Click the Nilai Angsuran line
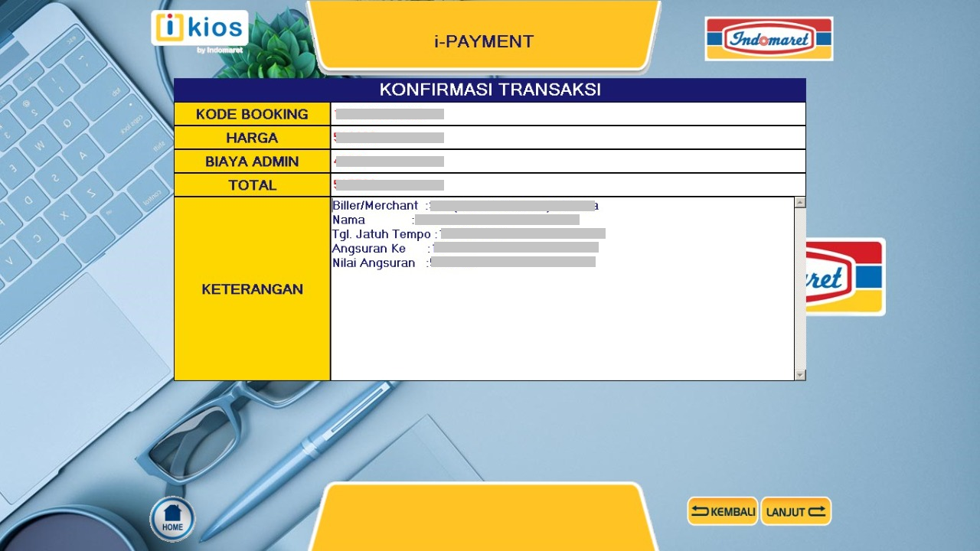The width and height of the screenshot is (980, 551). click(464, 262)
